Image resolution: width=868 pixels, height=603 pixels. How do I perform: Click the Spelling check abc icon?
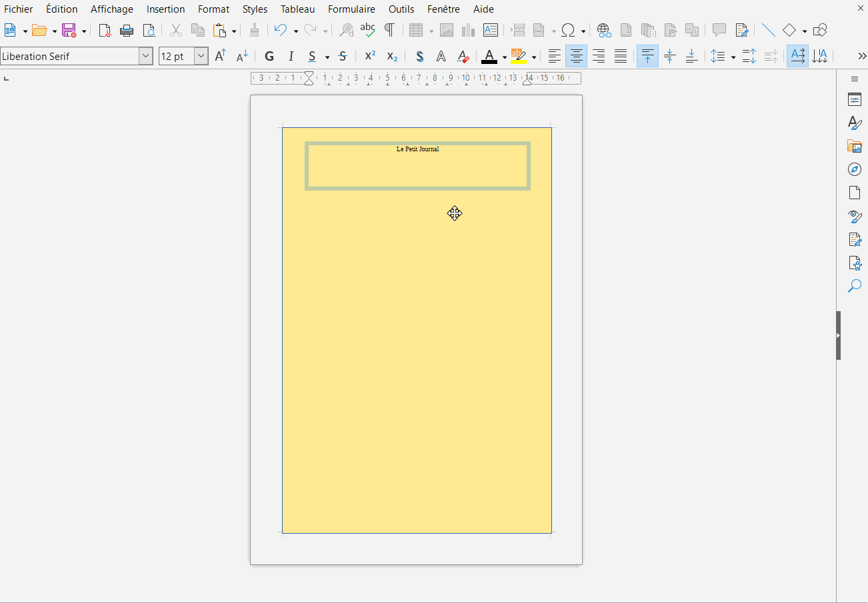tap(367, 30)
